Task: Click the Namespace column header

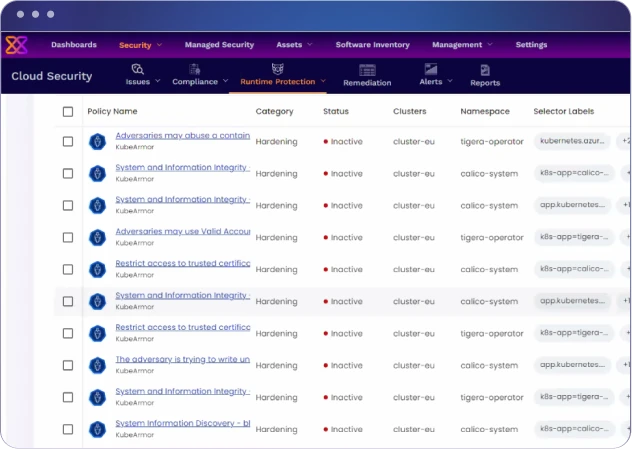Action: [485, 112]
